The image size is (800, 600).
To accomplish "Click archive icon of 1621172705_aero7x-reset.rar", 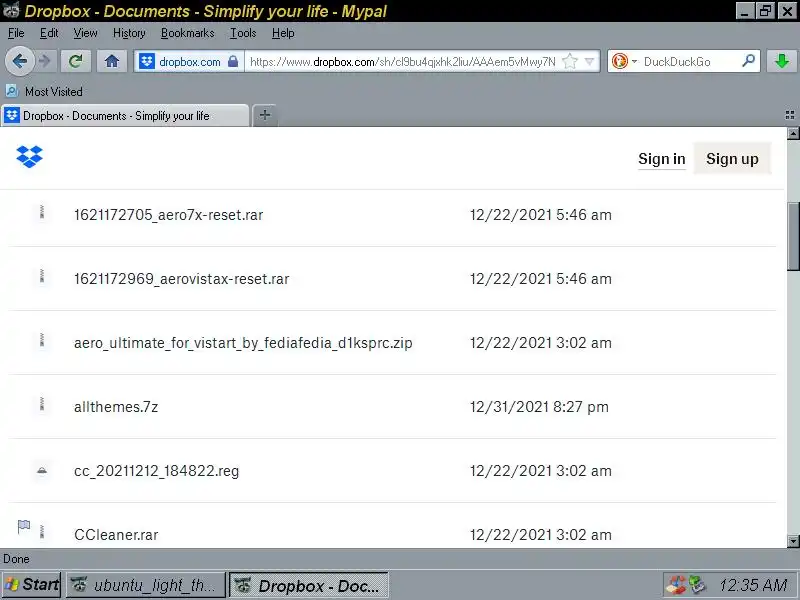I will [42, 212].
